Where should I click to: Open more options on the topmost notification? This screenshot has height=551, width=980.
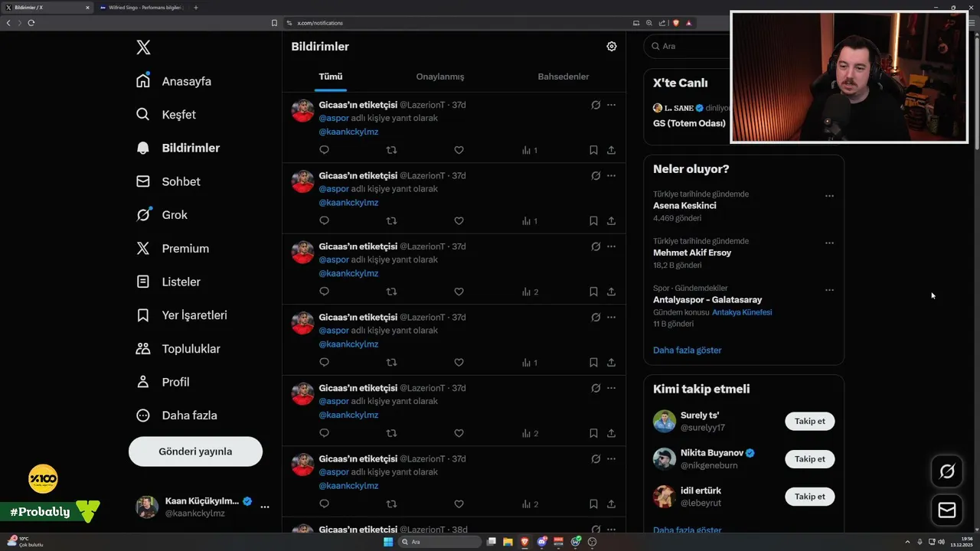(611, 105)
